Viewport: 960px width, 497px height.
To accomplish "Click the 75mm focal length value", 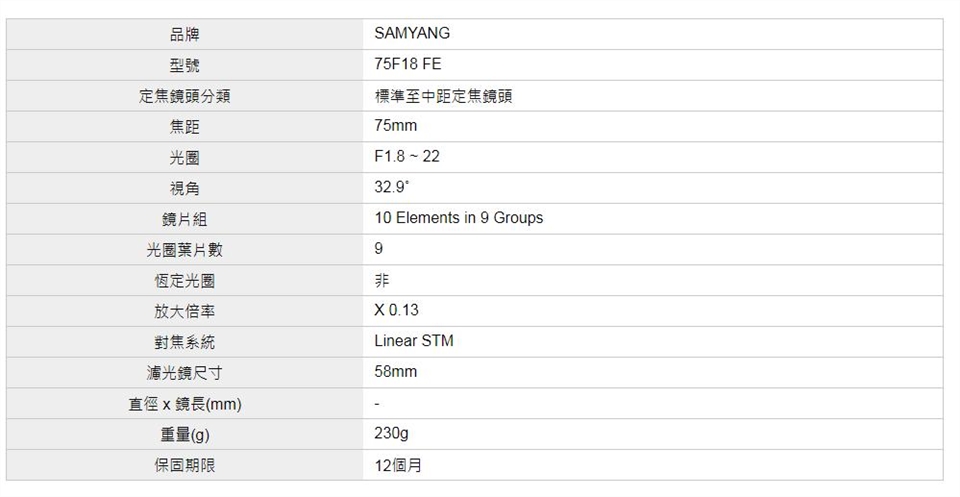I will point(395,126).
